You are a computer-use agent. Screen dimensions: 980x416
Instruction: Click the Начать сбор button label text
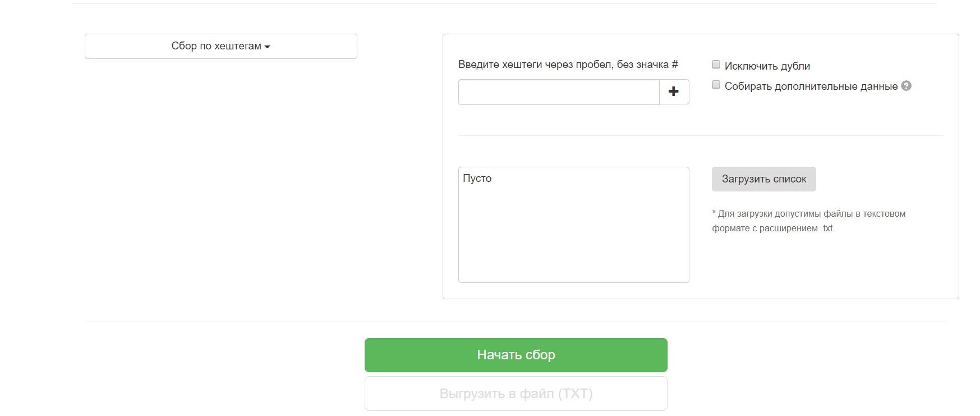coord(516,355)
